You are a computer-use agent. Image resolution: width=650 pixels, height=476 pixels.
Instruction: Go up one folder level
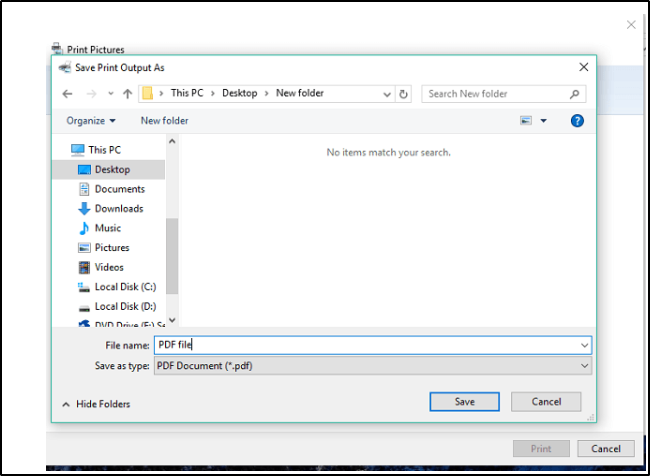[128, 94]
